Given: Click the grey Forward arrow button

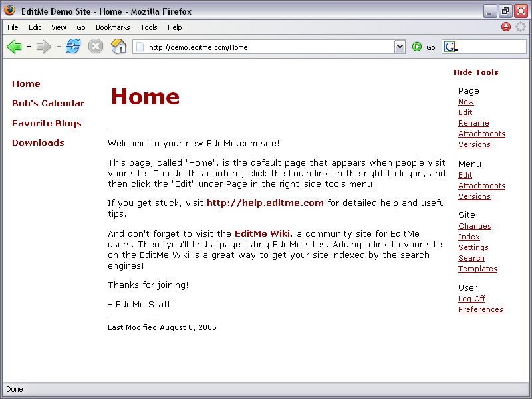Looking at the screenshot, I should (x=44, y=47).
